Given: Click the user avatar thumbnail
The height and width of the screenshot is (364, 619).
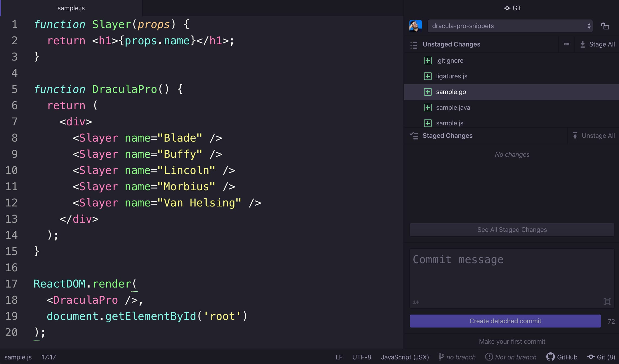Looking at the screenshot, I should (416, 25).
